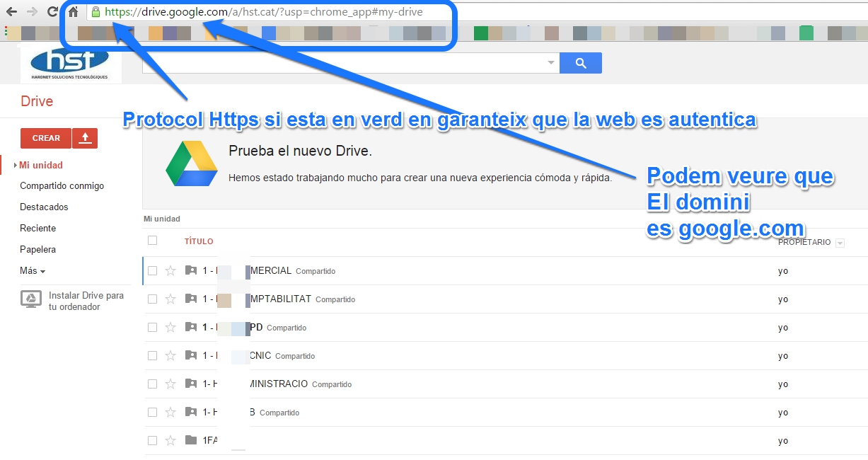Screen dimensions: 868x460
Task: Click the folder icon of the 1FA row
Action: click(190, 440)
